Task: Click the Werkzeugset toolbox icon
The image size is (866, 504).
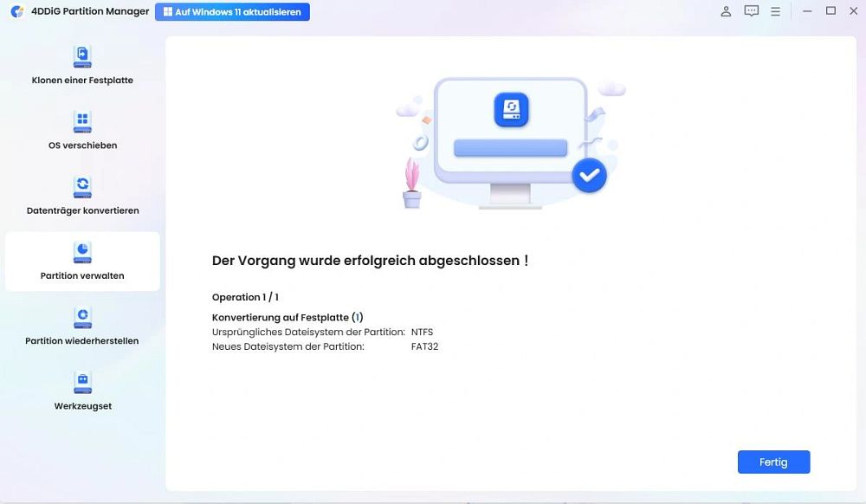Action: [x=82, y=383]
